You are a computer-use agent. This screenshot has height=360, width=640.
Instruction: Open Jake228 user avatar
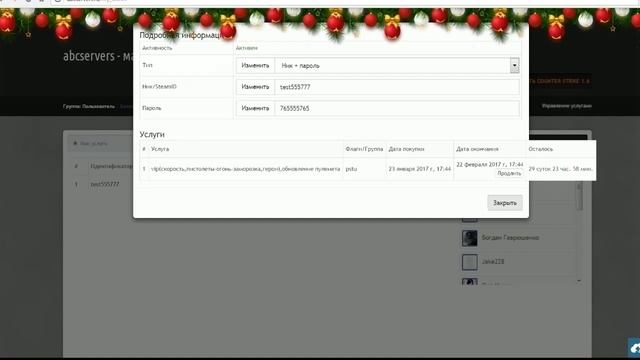point(469,262)
